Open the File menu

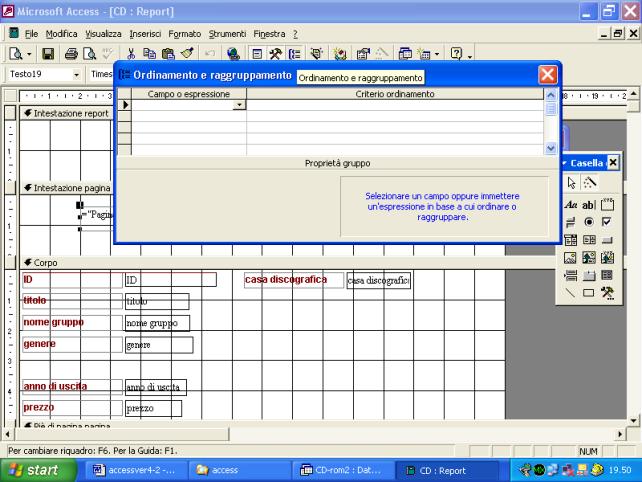pyautogui.click(x=31, y=34)
